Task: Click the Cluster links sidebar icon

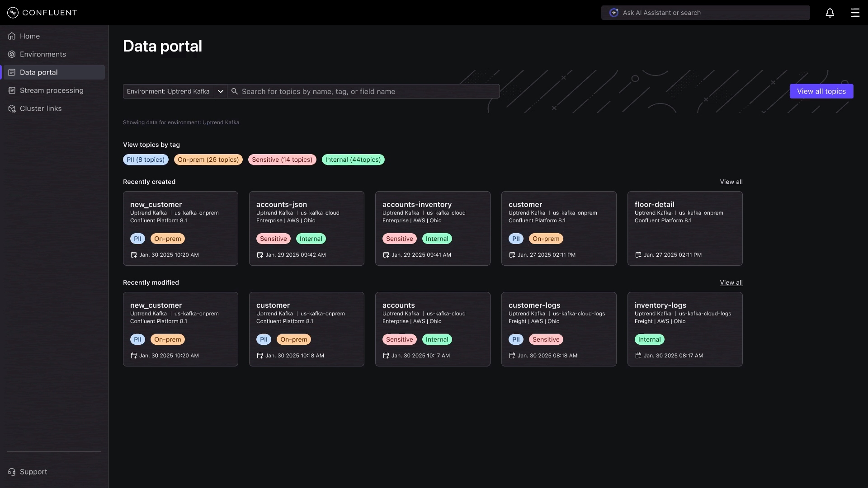Action: 12,108
